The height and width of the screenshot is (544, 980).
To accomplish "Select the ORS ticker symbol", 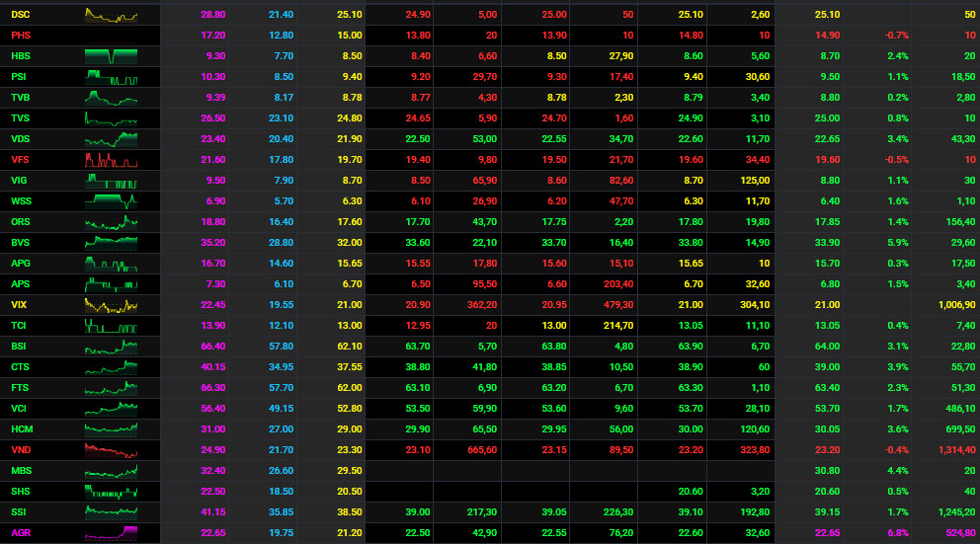I will (x=20, y=222).
